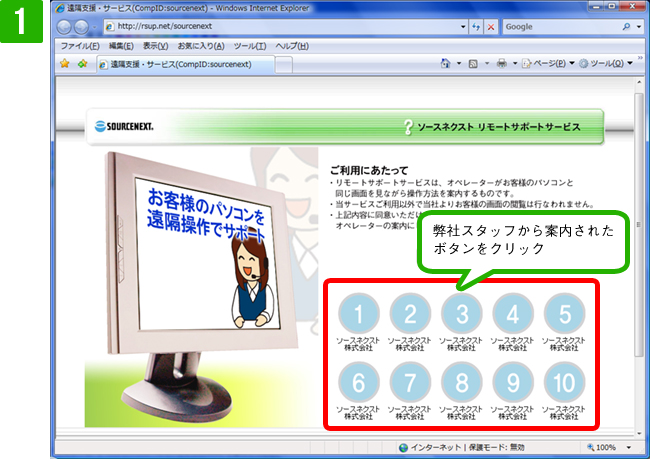Click the round number 10 support button

pyautogui.click(x=564, y=382)
